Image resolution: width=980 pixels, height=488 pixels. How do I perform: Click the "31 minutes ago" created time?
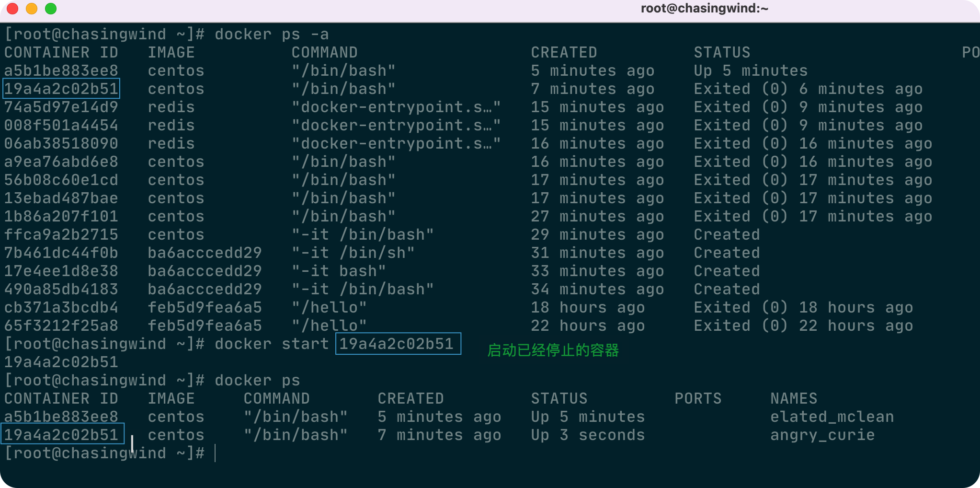click(597, 253)
